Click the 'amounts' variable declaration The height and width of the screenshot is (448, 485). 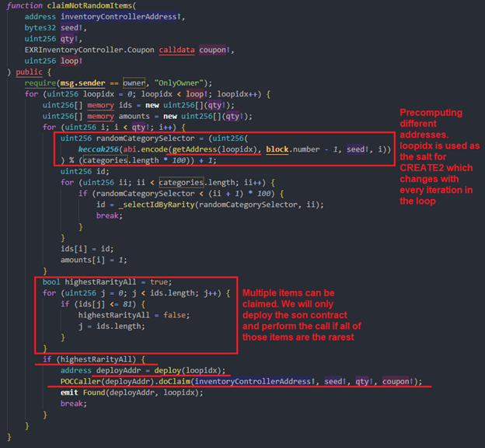pos(134,117)
